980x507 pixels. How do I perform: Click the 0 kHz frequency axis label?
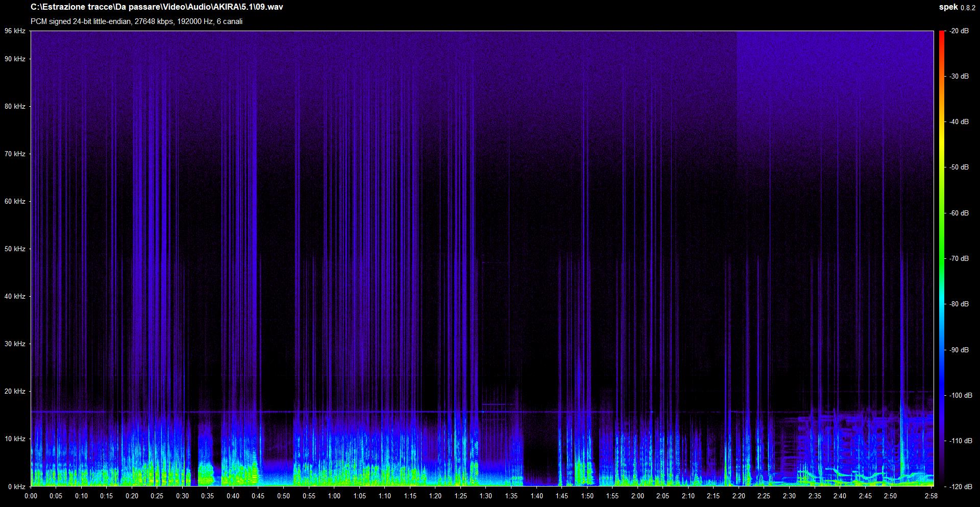click(16, 487)
